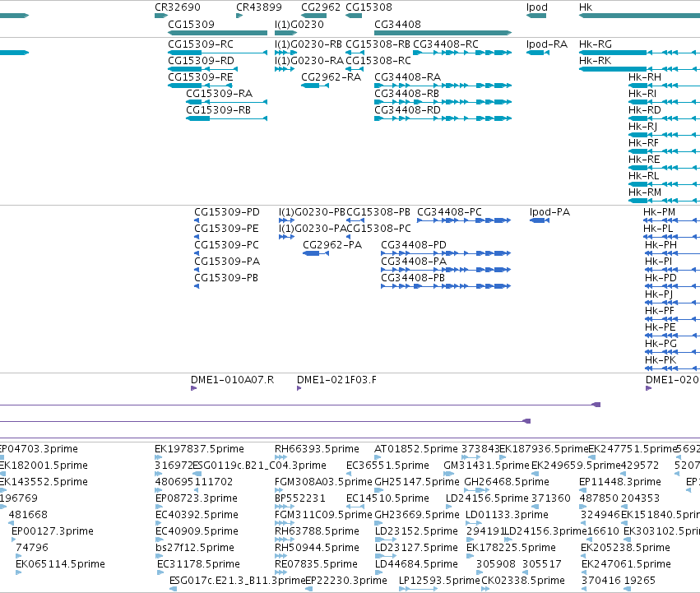The height and width of the screenshot is (593, 700).
Task: Click the DME1-021F03.F feature
Action: (299, 388)
